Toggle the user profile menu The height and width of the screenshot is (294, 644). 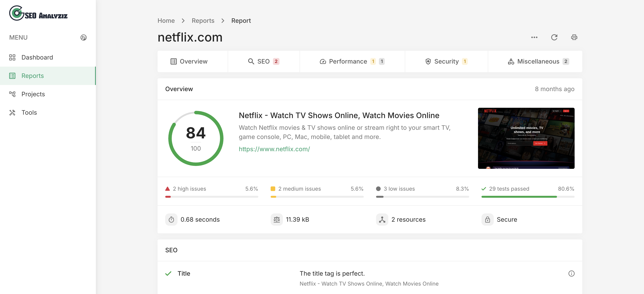pos(83,37)
